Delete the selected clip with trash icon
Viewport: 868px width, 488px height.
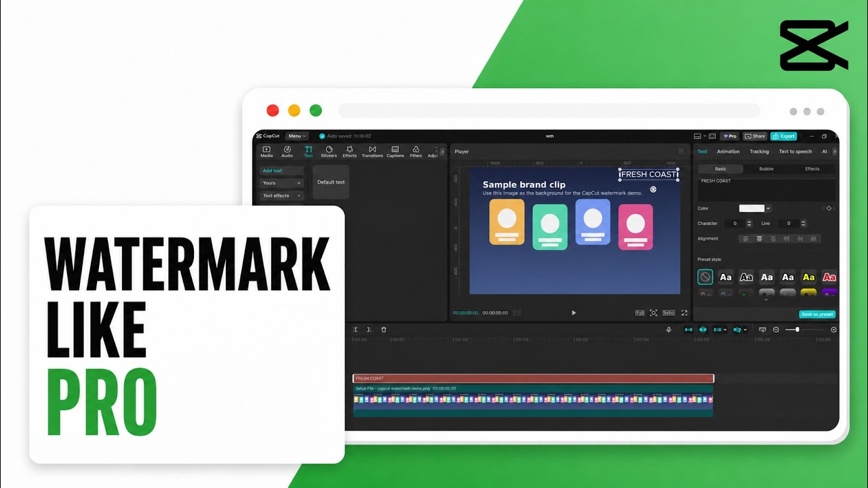pyautogui.click(x=384, y=329)
